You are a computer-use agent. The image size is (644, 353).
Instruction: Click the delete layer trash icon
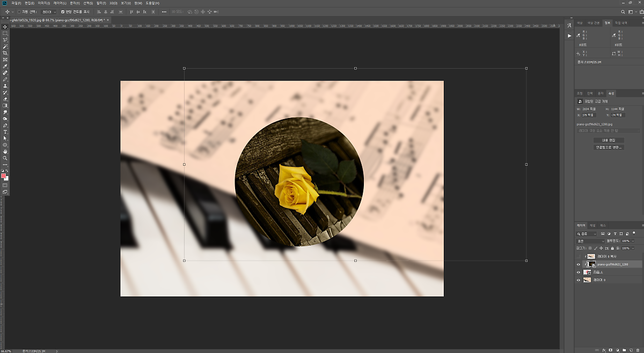pos(639,349)
